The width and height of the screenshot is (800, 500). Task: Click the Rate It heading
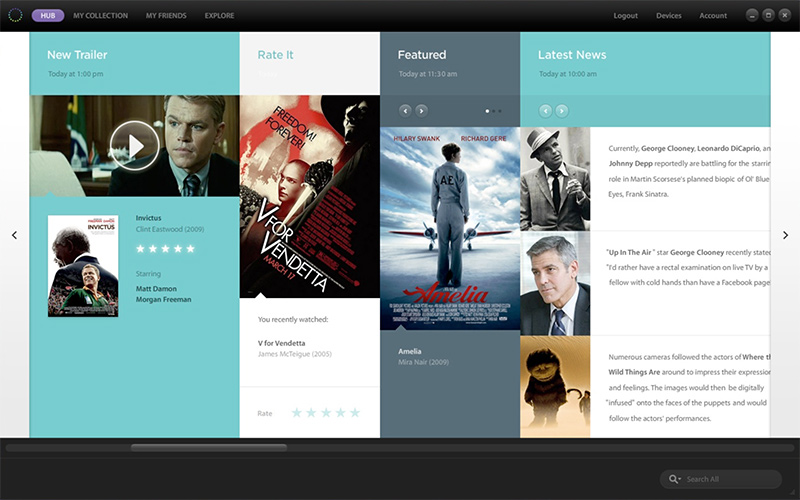tap(276, 55)
